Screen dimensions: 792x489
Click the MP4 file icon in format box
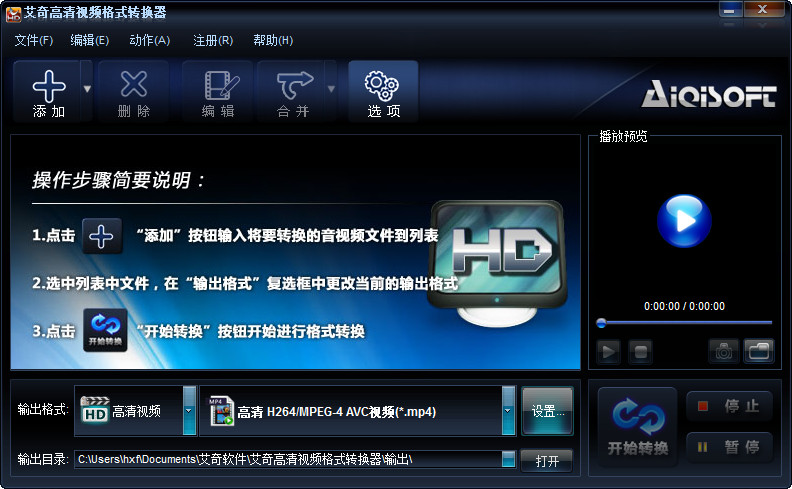(x=221, y=411)
